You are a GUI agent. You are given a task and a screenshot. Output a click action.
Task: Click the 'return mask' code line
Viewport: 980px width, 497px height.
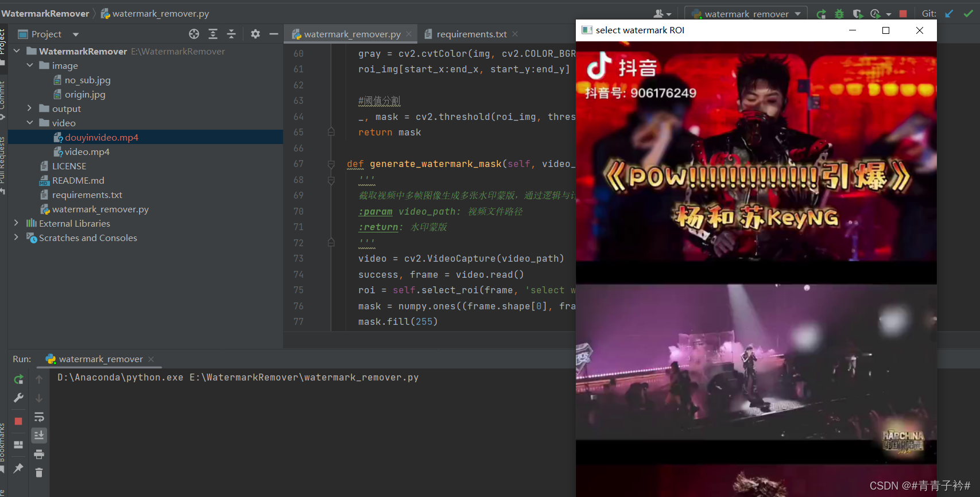[390, 133]
